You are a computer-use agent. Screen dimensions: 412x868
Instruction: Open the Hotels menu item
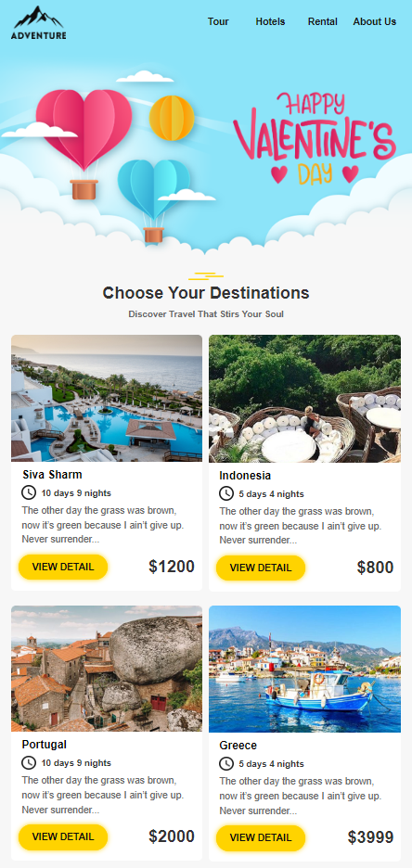(x=270, y=21)
